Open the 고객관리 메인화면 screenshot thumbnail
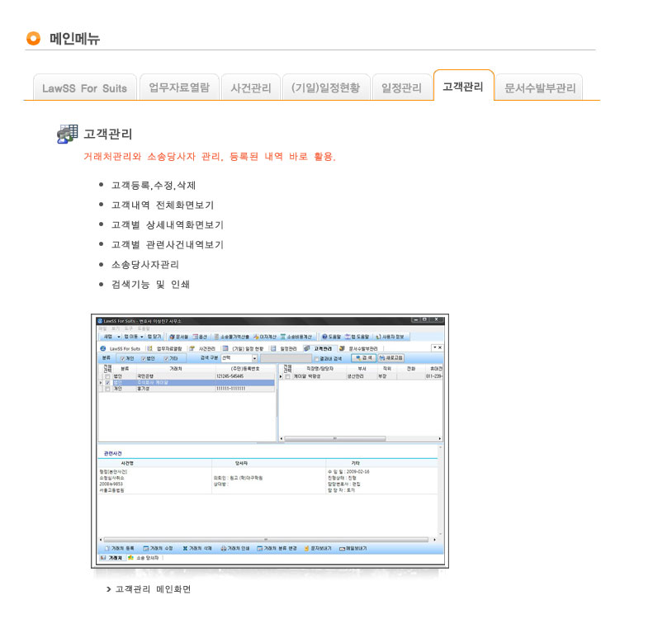Screen dimensions: 672x633 270,441
